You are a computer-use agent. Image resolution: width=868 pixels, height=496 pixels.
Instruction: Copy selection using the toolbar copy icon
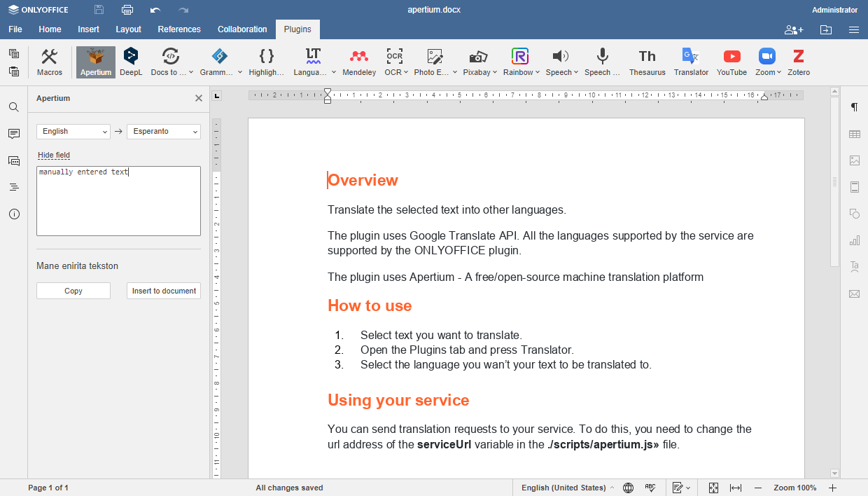coord(14,54)
